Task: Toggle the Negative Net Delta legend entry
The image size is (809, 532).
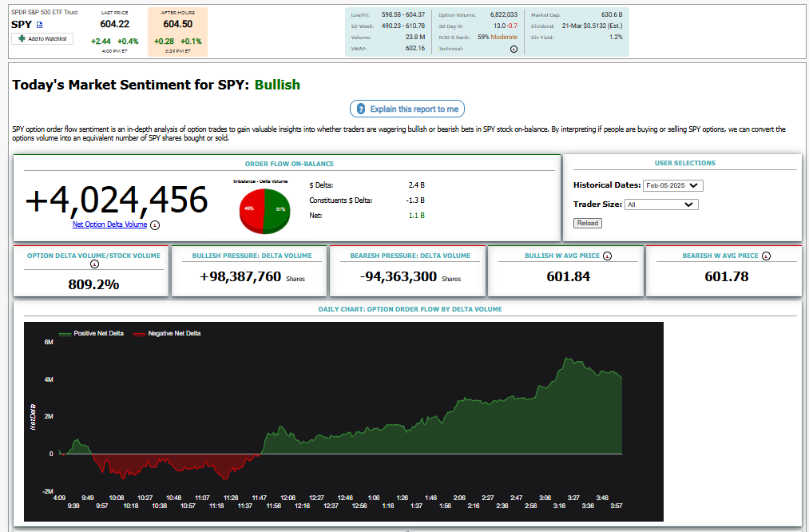Action: [x=167, y=333]
